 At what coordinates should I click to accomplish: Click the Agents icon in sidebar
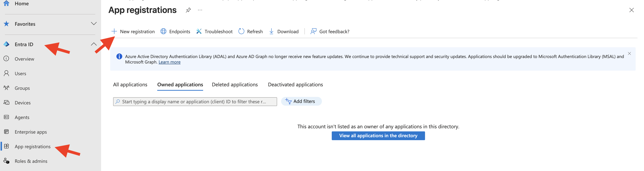[x=7, y=117]
